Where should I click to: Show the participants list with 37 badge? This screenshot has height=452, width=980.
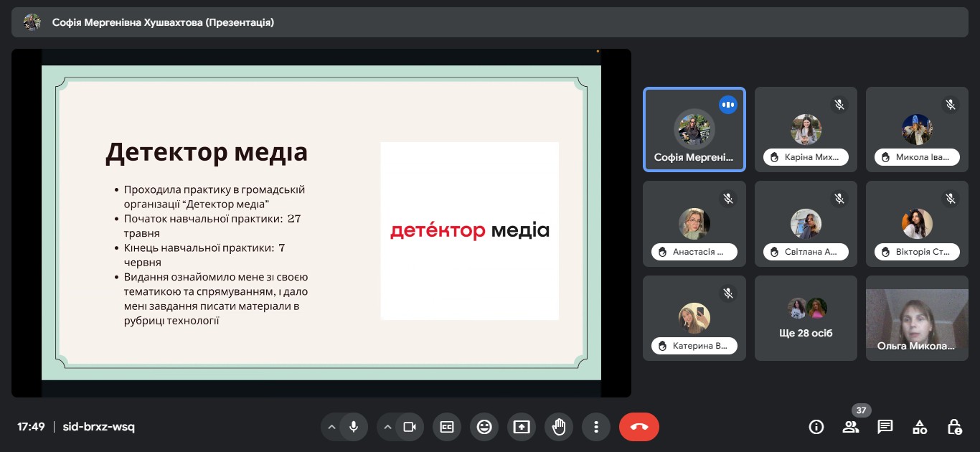tap(851, 427)
